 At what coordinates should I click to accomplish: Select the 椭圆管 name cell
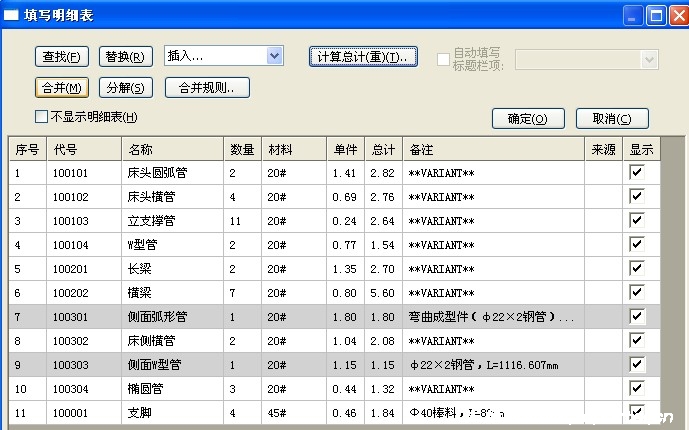(173, 389)
